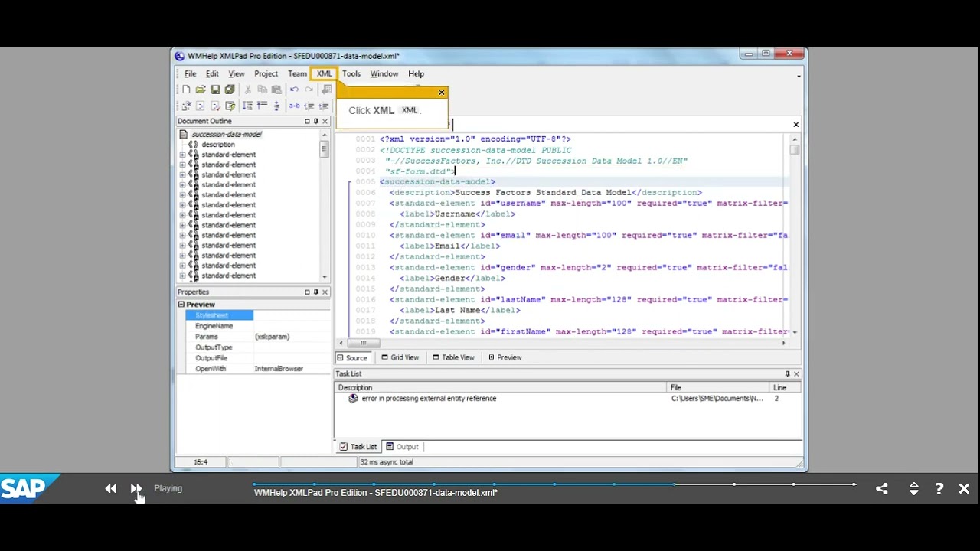Click the Save All toolbar icon
Image resolution: width=980 pixels, height=551 pixels.
[230, 90]
